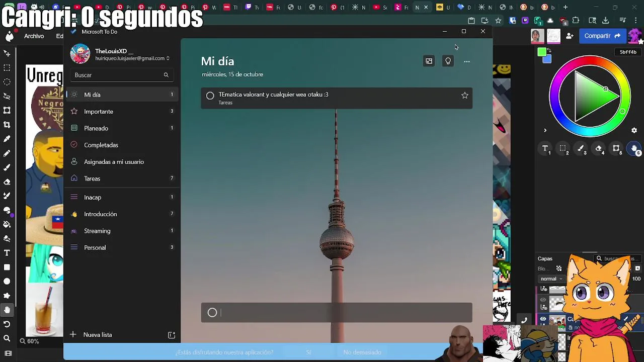This screenshot has width=644, height=362.
Task: Click the TheLouisXD profile avatar
Action: point(80,54)
